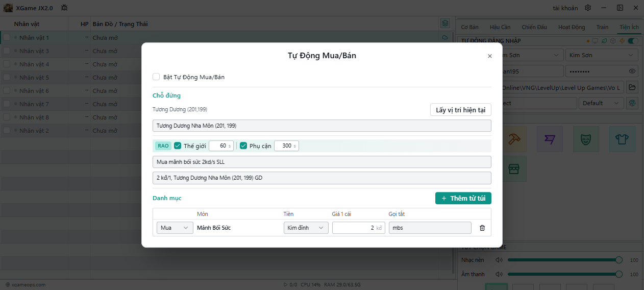Mute Nhạc nền speaker icon

pyautogui.click(x=499, y=260)
